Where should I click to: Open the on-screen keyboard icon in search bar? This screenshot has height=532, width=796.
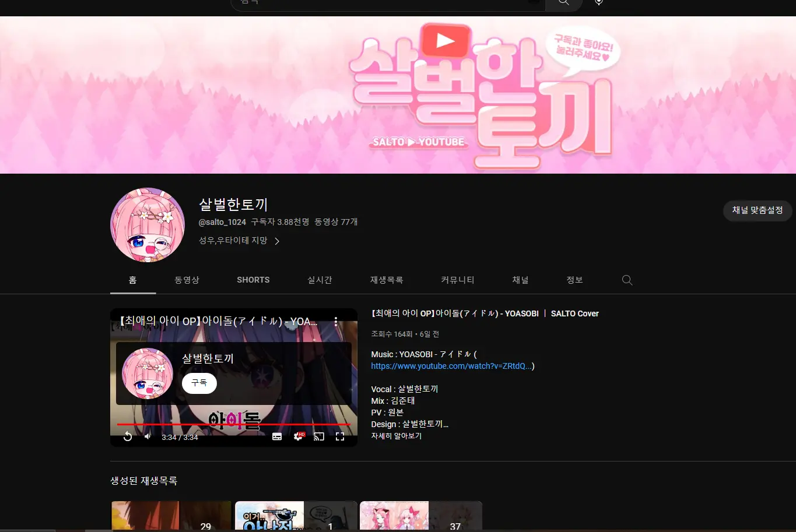tap(534, 2)
